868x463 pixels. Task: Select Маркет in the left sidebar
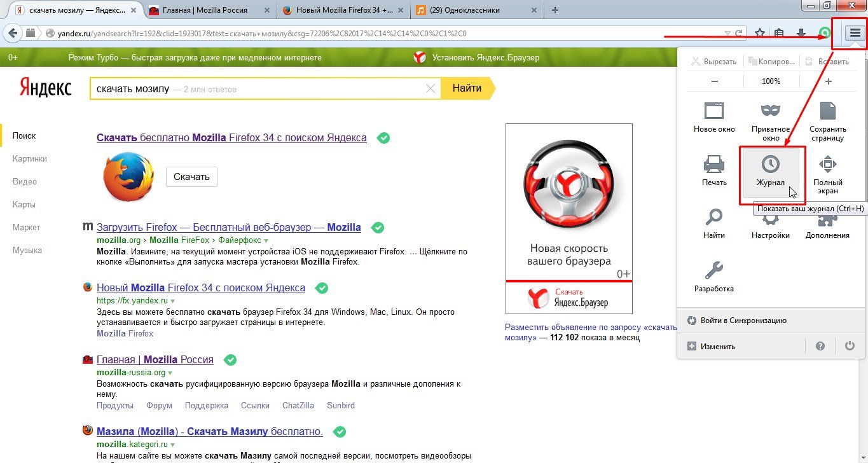click(26, 227)
